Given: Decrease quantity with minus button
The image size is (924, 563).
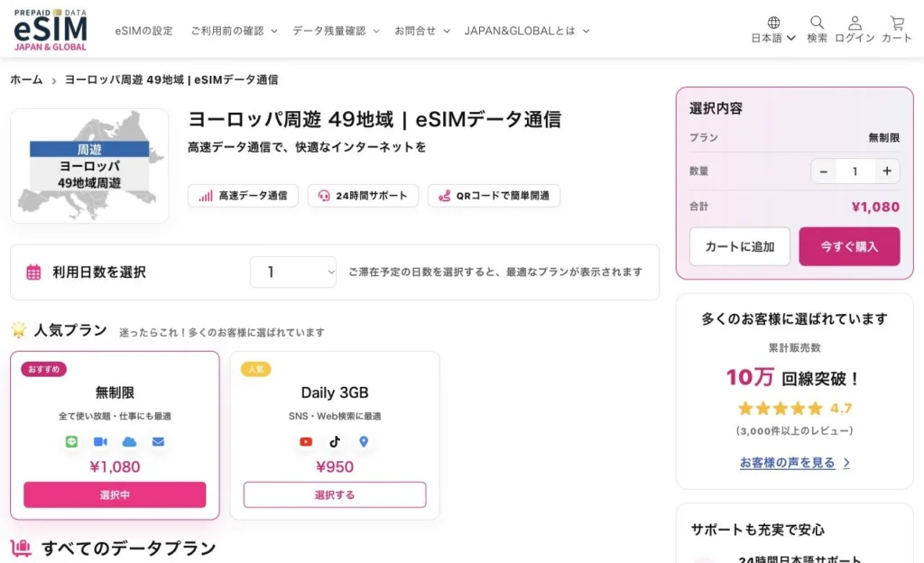Looking at the screenshot, I should point(824,171).
